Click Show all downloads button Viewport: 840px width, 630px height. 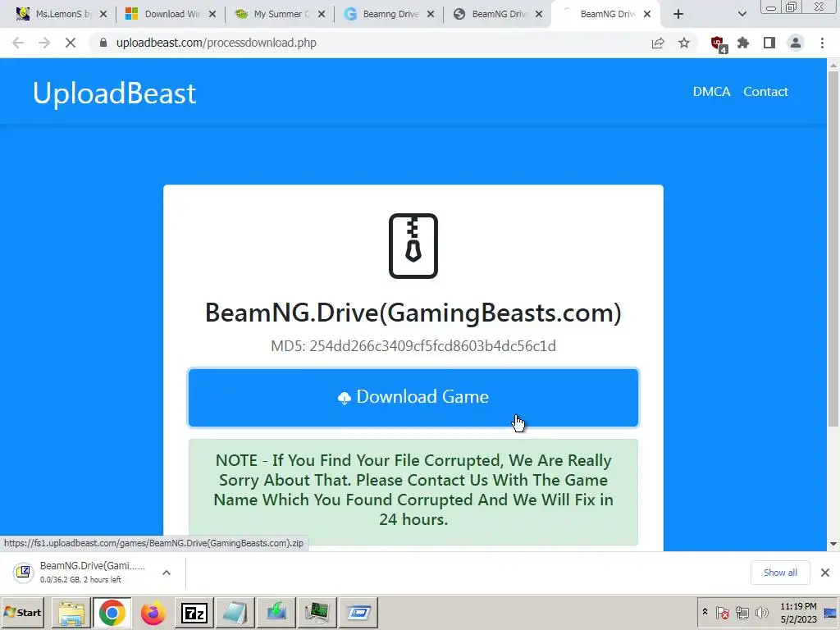(x=780, y=573)
